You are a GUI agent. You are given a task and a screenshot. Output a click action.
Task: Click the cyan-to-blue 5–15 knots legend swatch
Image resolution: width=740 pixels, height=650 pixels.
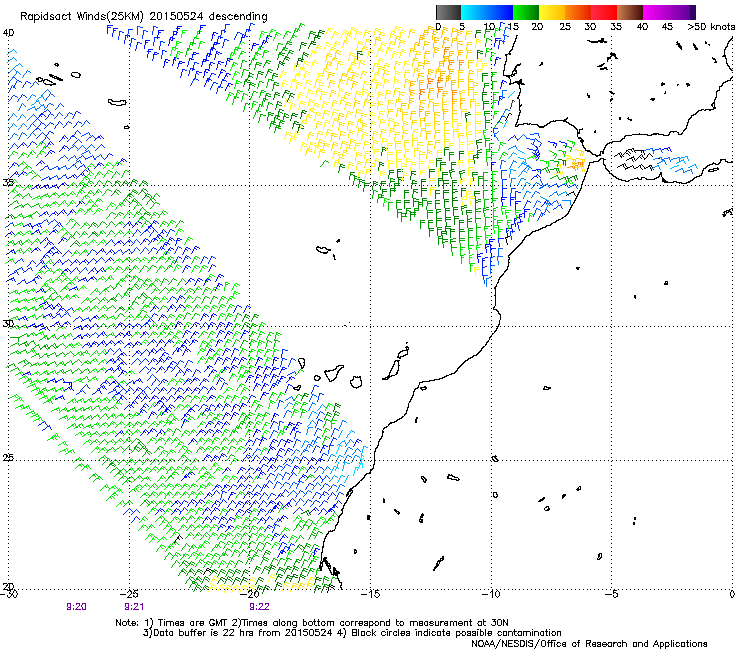pyautogui.click(x=487, y=12)
